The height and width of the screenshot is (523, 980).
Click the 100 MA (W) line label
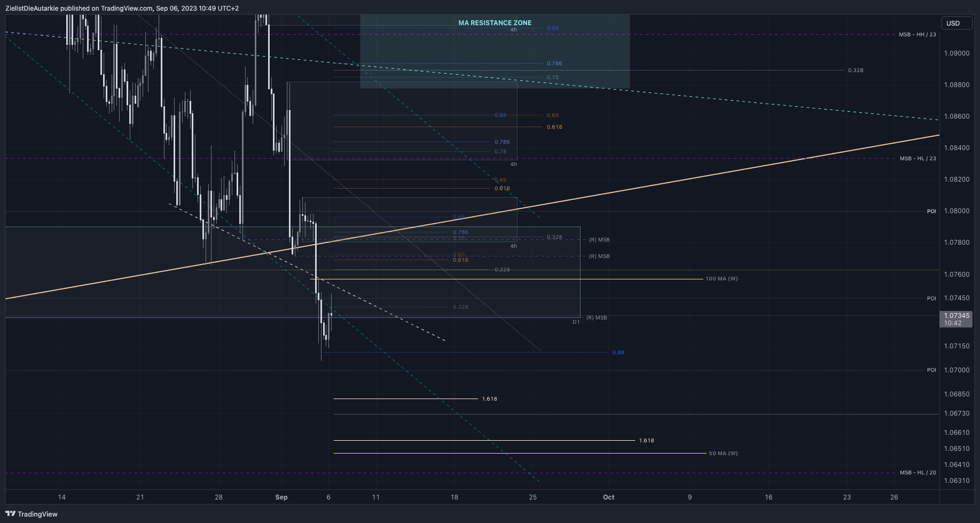pos(722,279)
